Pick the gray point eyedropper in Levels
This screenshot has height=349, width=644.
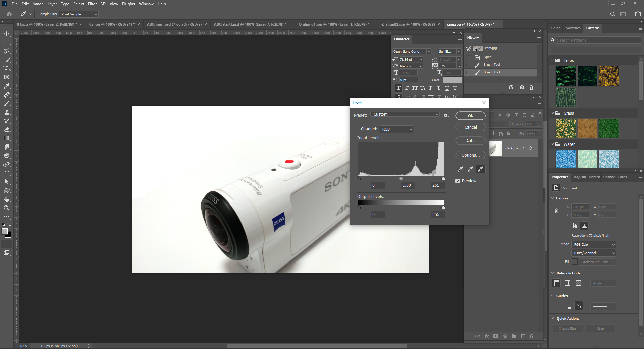pos(471,169)
